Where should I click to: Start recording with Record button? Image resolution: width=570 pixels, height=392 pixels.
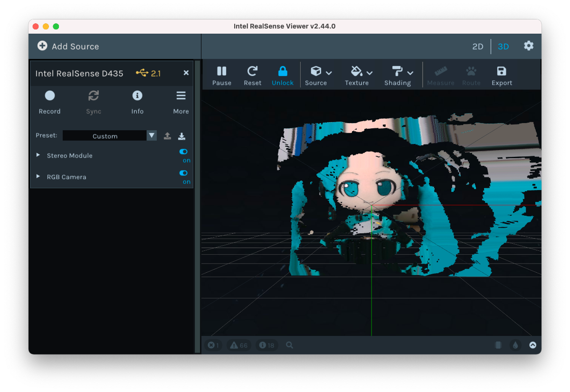50,102
